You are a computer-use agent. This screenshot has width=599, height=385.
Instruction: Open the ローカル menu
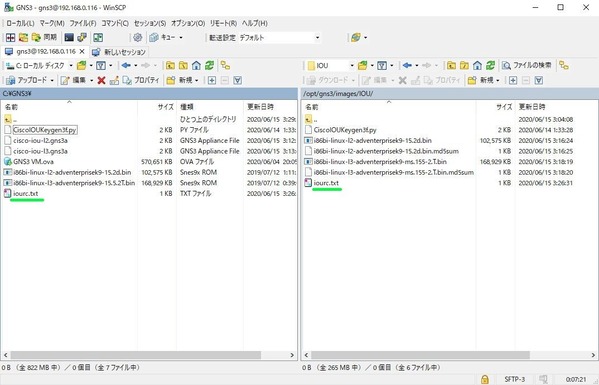coord(20,23)
